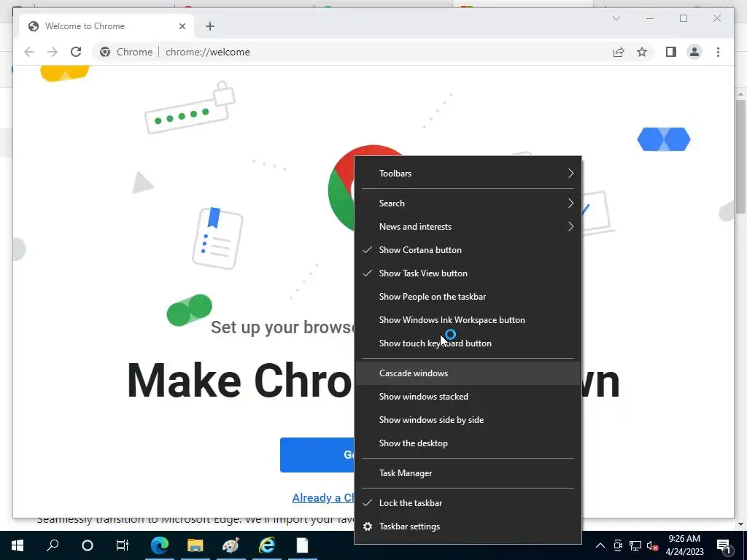Viewport: 747px width, 560px height.
Task: Uncheck Show Cortana button
Action: click(468, 250)
